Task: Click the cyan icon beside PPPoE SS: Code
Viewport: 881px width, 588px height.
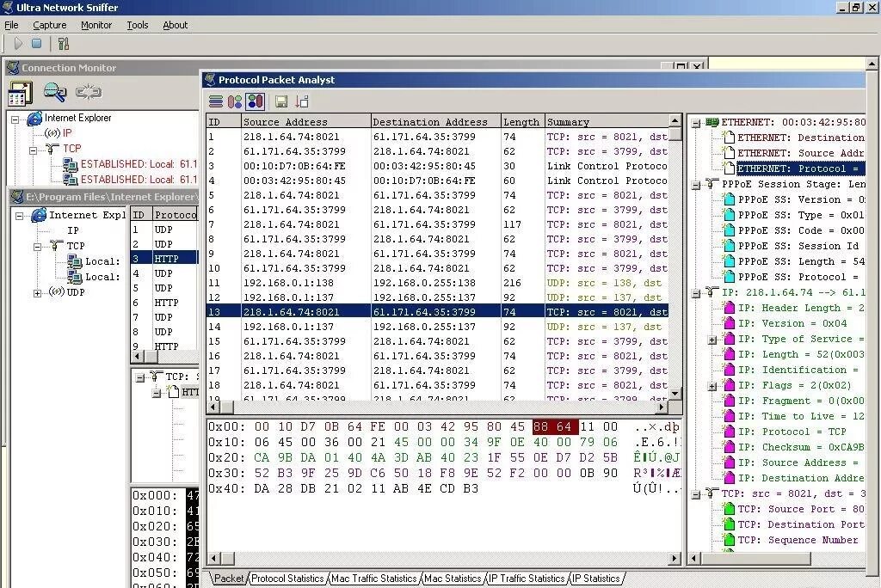Action: tap(729, 230)
